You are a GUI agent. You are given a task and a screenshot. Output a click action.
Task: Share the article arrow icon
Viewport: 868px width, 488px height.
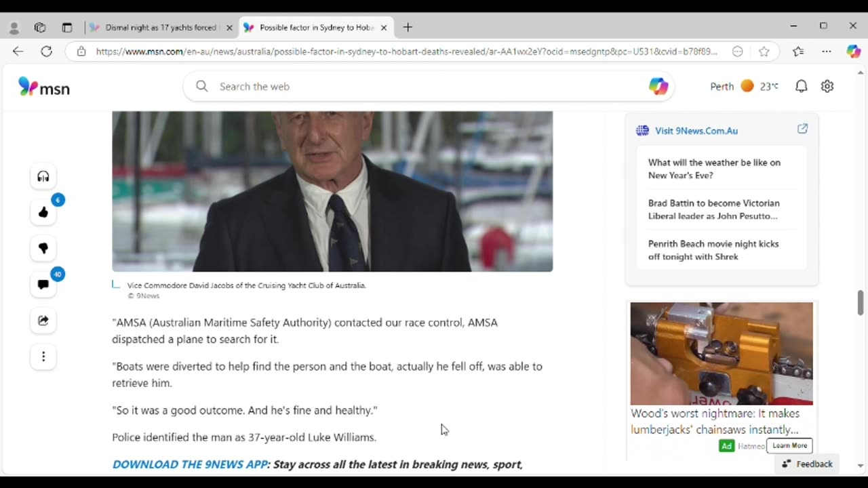tap(43, 321)
